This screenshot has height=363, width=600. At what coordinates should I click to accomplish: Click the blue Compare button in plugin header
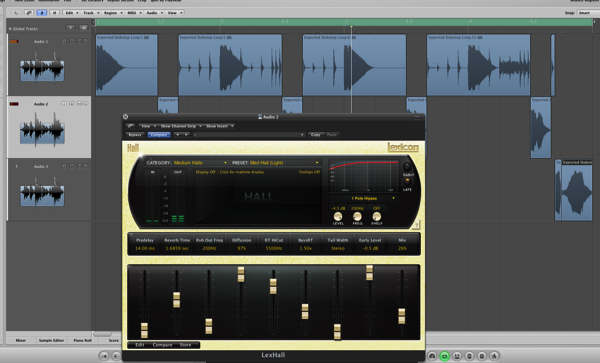click(x=159, y=135)
